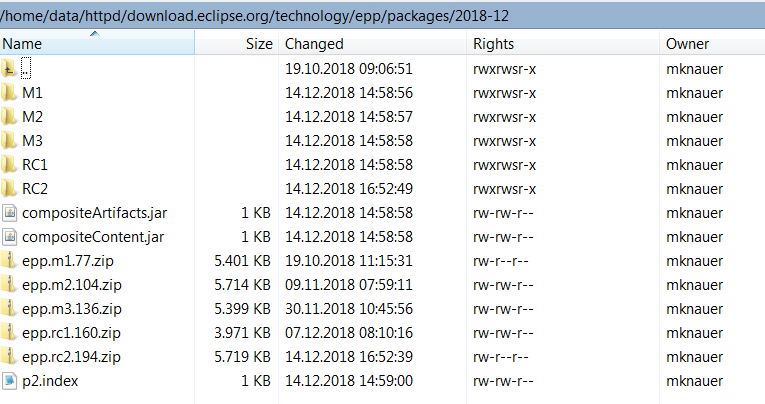Select the M3 folder icon

[10, 141]
